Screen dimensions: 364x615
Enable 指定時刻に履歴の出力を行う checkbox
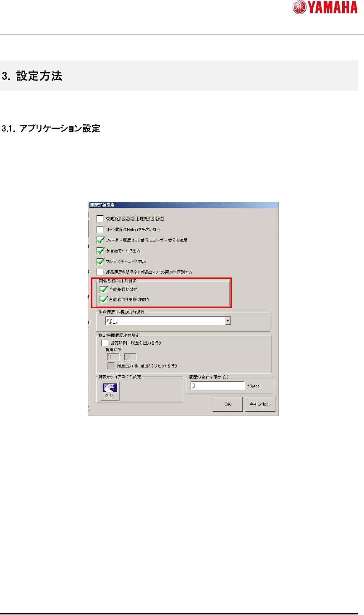105,343
